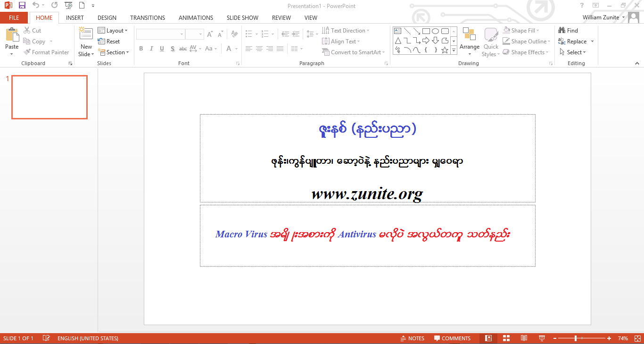
Task: Open the Text Direction dropdown
Action: click(346, 31)
